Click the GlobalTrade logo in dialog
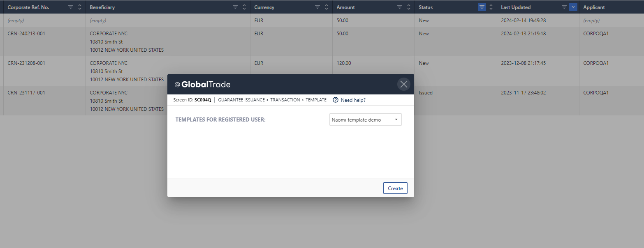644x248 pixels. [202, 84]
